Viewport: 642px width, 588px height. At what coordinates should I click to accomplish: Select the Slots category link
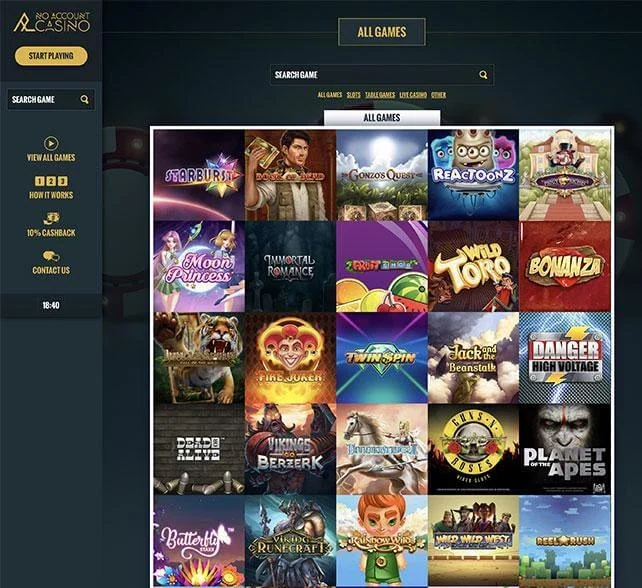coord(353,95)
